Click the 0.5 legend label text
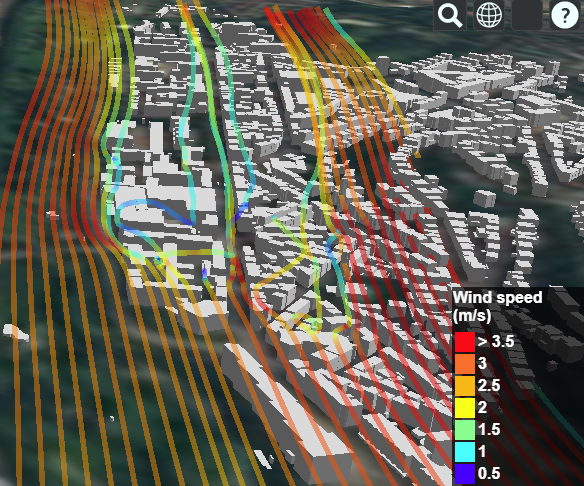The width and height of the screenshot is (584, 486). point(489,473)
